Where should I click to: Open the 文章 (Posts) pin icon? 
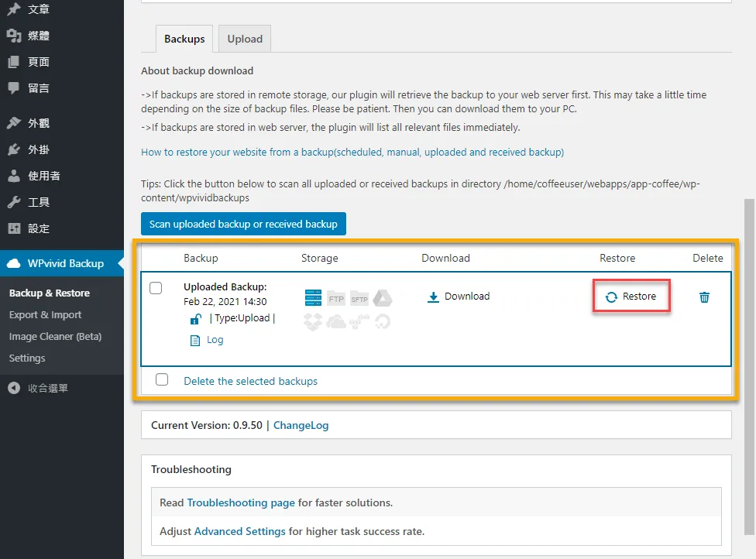pos(14,9)
